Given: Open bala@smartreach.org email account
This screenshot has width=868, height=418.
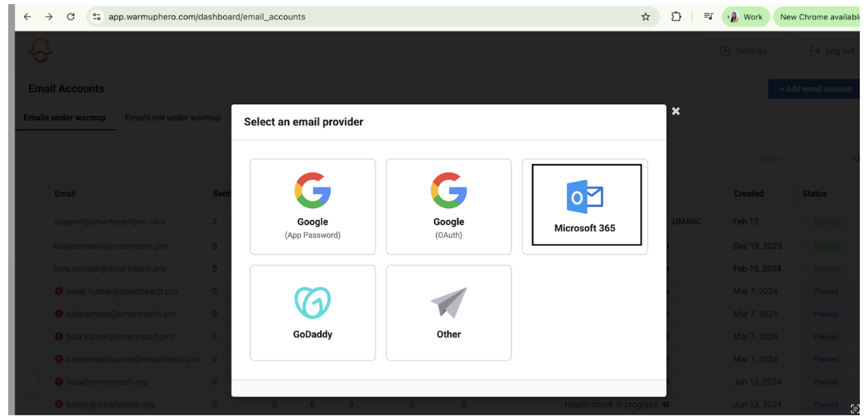Looking at the screenshot, I should click(x=106, y=382).
